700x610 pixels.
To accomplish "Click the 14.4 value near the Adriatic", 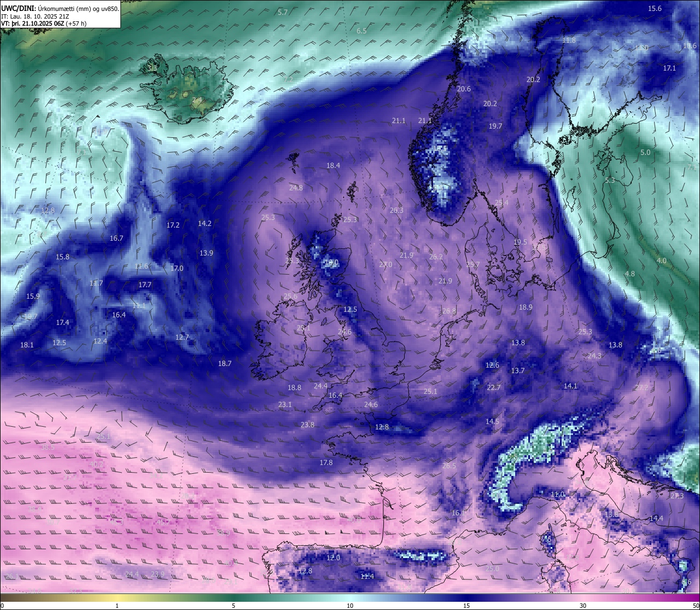I will [656, 518].
